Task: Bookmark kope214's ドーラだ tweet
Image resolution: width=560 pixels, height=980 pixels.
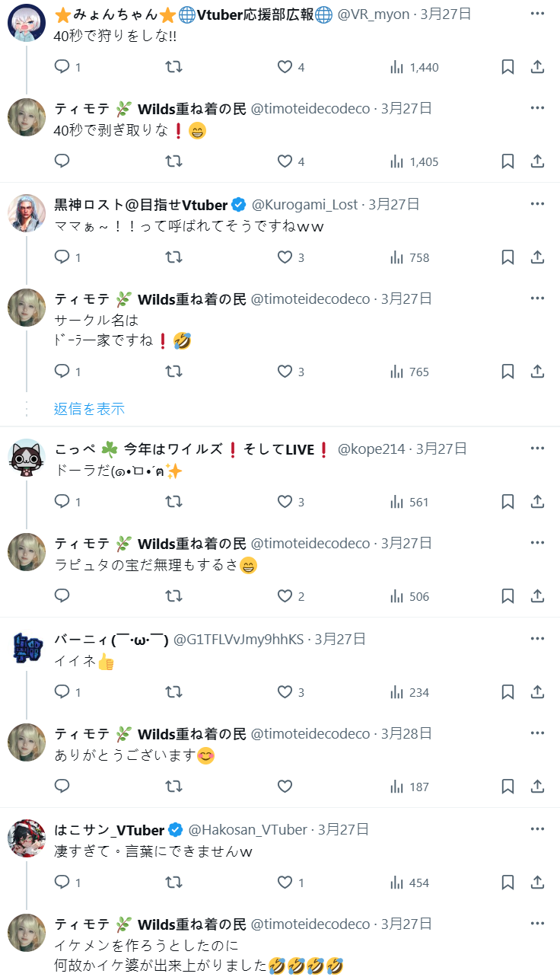Action: (x=508, y=502)
